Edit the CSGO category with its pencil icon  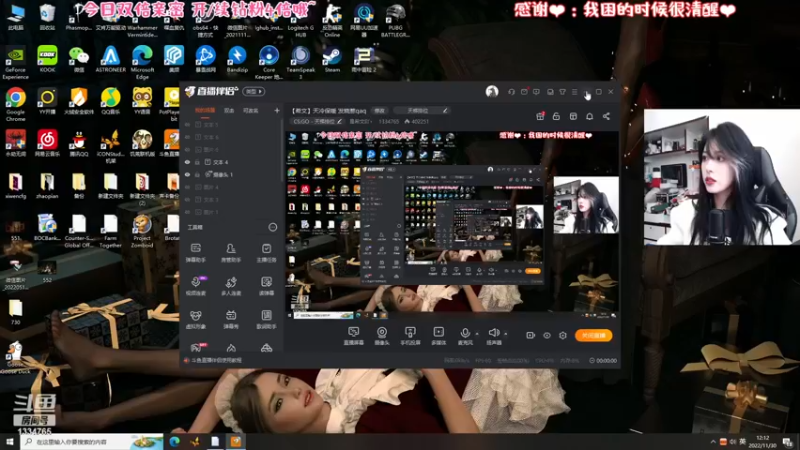coord(339,121)
